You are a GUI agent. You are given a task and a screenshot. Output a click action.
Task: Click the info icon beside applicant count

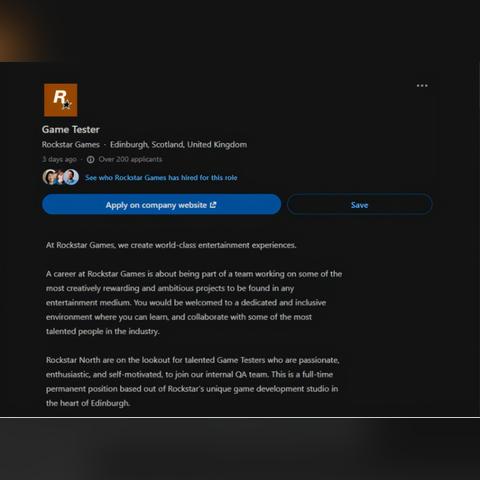91,159
